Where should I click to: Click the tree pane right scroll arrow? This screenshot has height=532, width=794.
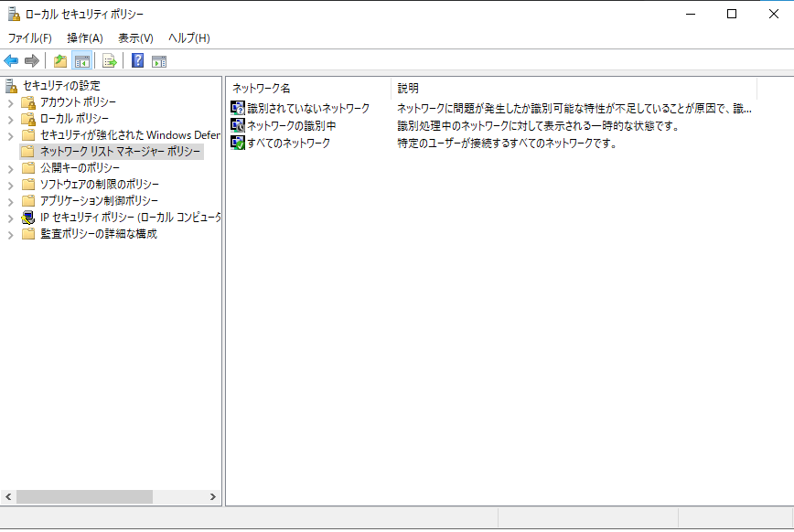click(212, 497)
